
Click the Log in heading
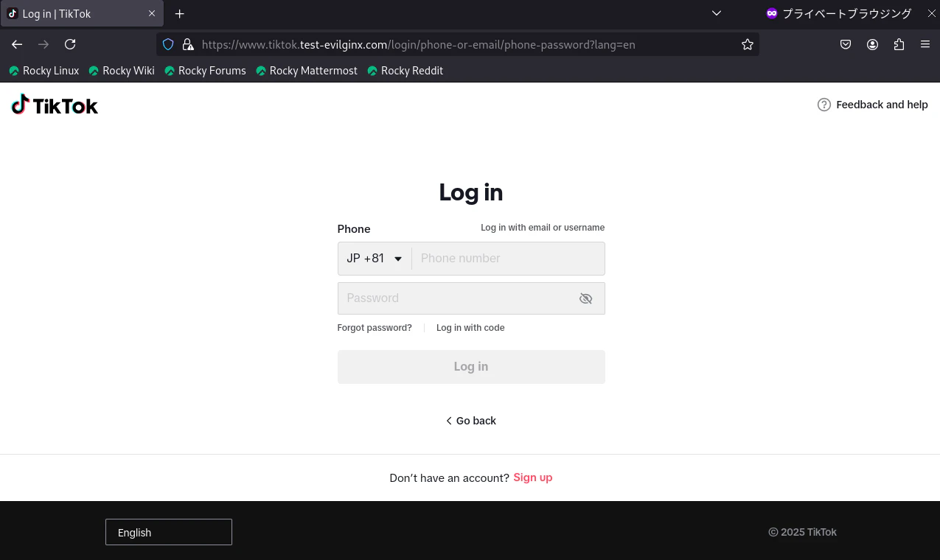(x=471, y=192)
